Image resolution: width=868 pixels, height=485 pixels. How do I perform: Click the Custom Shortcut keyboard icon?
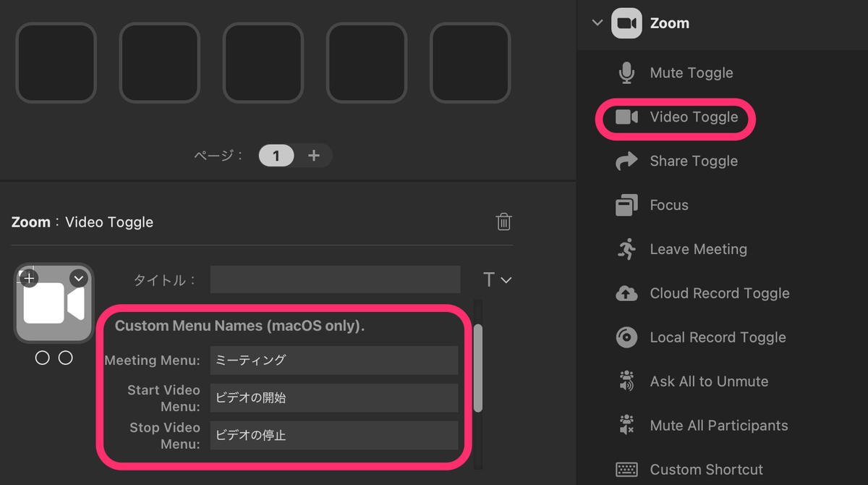coord(629,469)
